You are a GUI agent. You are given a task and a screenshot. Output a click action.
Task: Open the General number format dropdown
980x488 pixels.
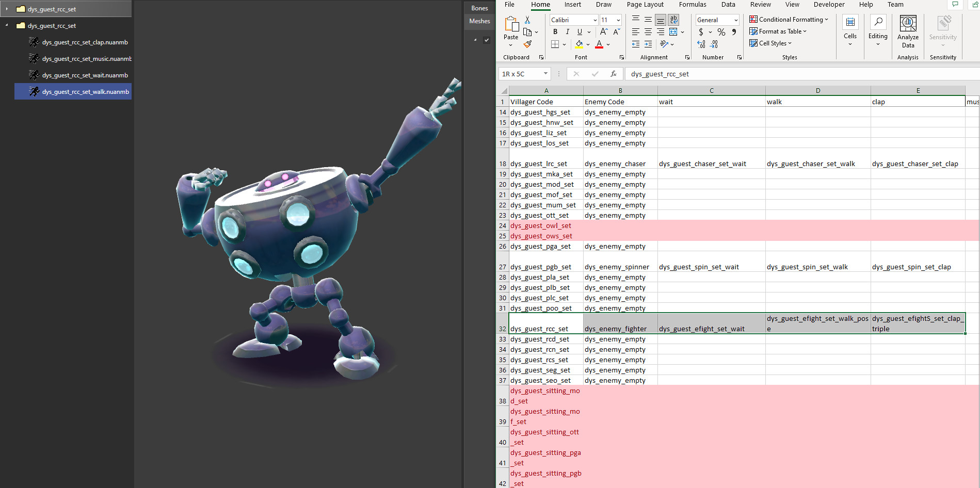click(x=736, y=20)
